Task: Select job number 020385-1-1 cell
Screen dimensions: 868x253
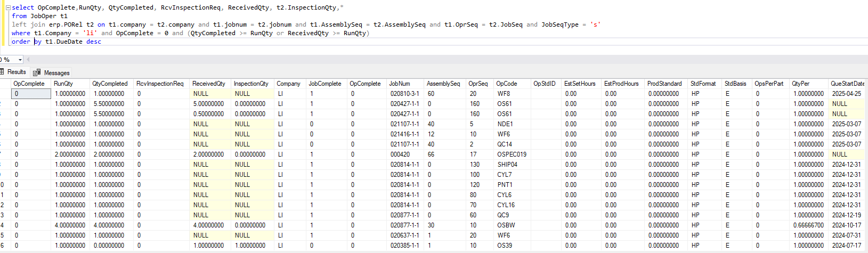Action: click(x=405, y=246)
